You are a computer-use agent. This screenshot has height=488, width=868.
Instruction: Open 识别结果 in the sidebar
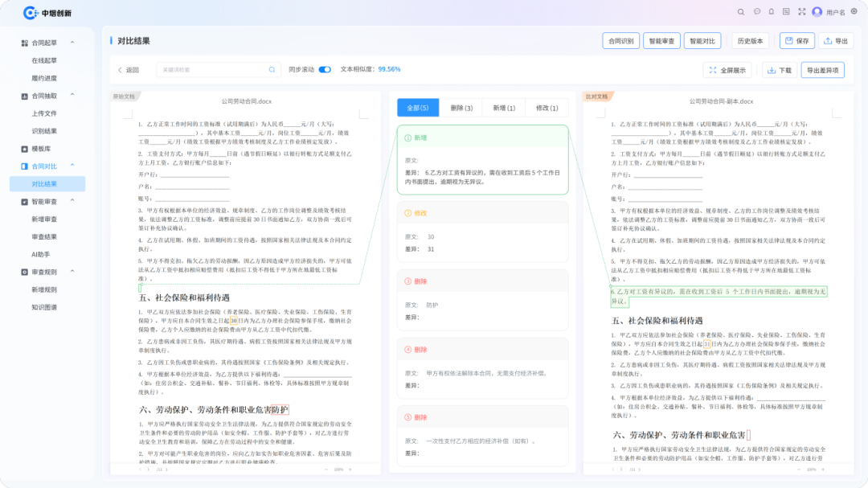44,131
